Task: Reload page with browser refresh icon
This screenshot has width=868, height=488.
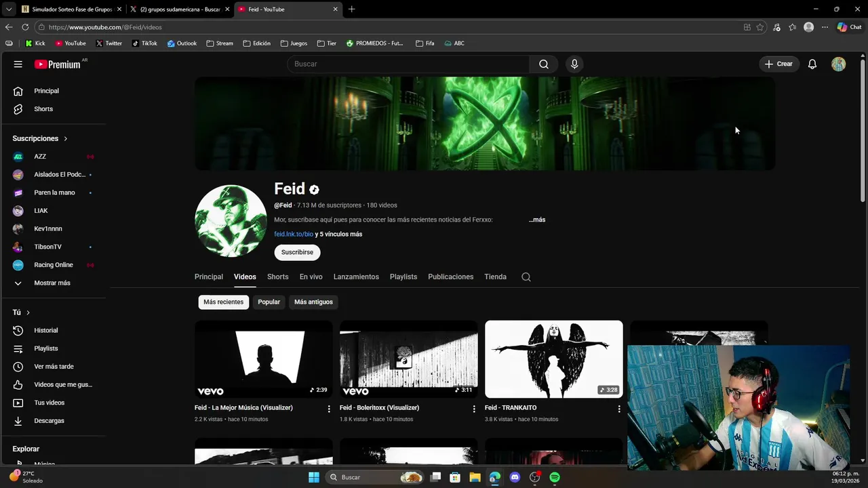Action: click(25, 27)
